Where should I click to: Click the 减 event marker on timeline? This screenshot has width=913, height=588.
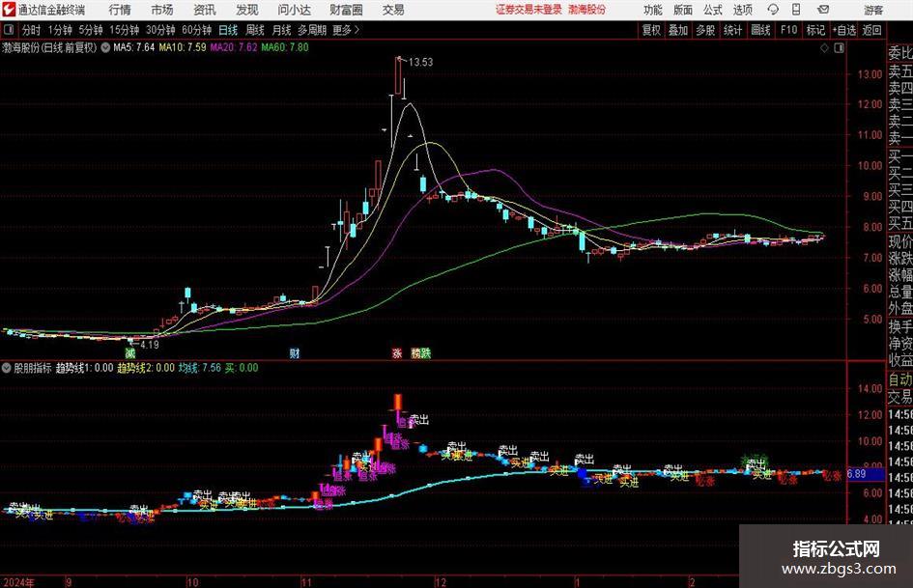click(130, 352)
